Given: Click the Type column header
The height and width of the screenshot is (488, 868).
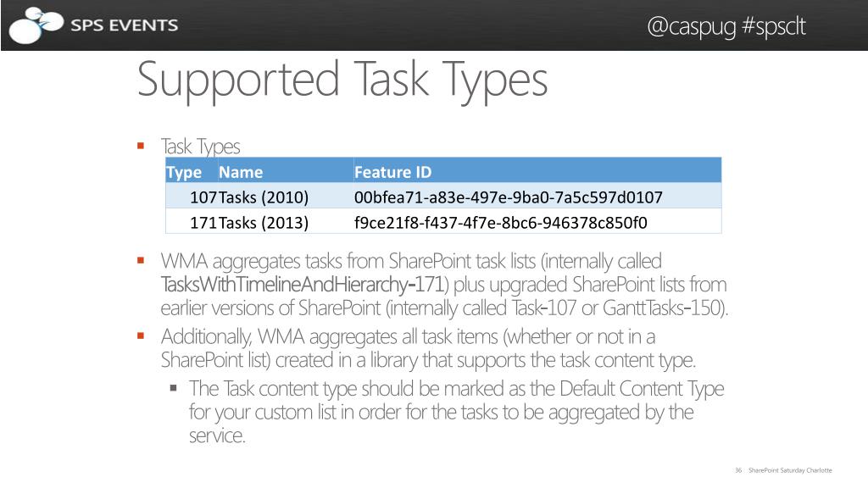Looking at the screenshot, I should 184,172.
